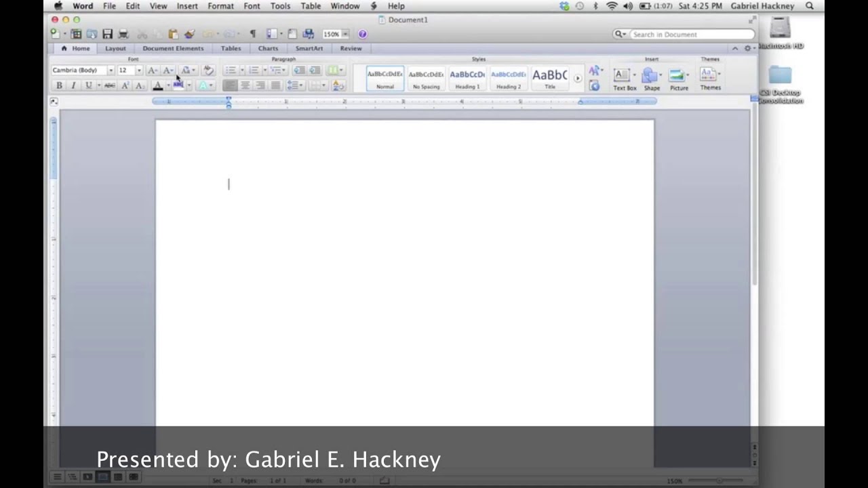Open the Layout ribbon tab
Image resolution: width=868 pixels, height=488 pixels.
[115, 49]
